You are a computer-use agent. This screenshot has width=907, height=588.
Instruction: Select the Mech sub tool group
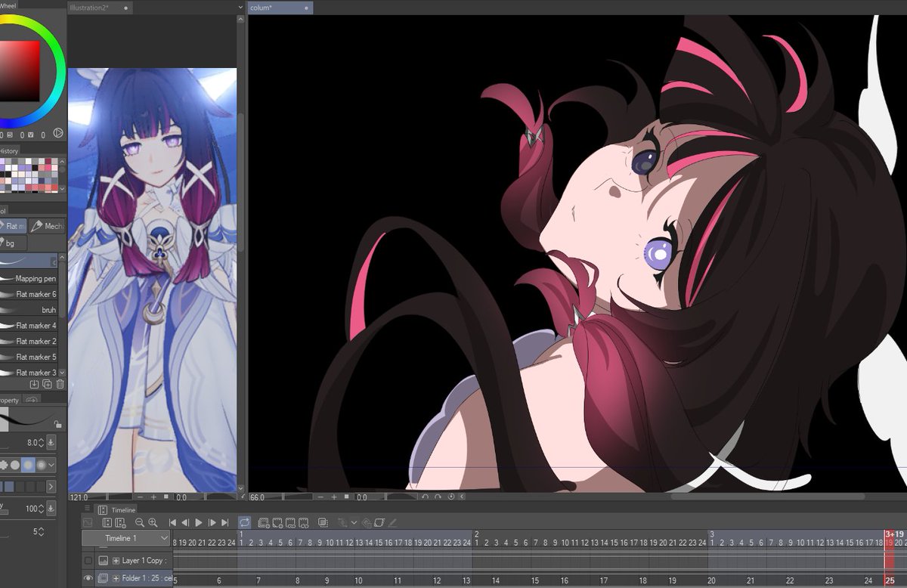pyautogui.click(x=47, y=226)
